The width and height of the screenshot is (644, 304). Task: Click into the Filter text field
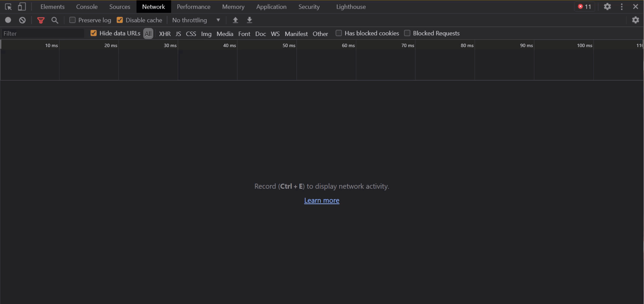[x=43, y=34]
